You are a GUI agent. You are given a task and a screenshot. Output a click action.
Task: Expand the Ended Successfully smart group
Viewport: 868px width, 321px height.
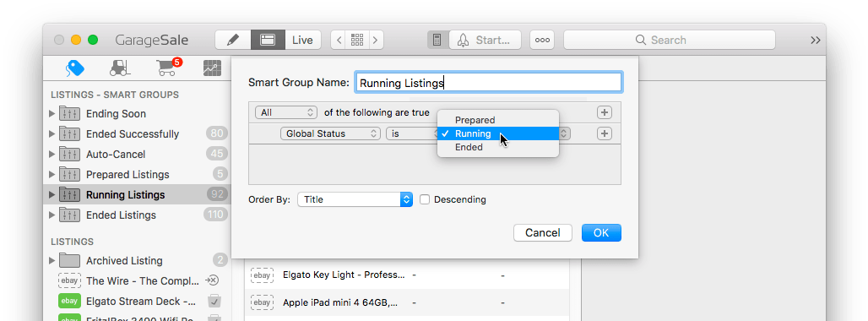pyautogui.click(x=52, y=134)
